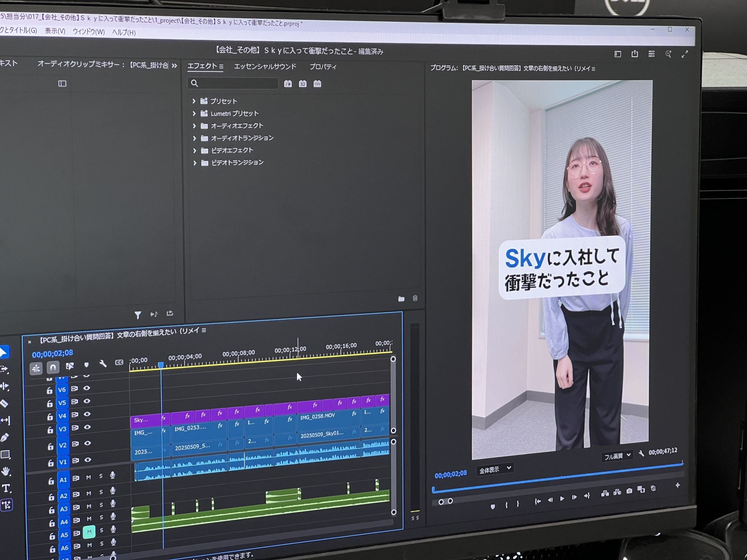Open the 表示(V) menu
The image size is (747, 560).
click(x=55, y=31)
